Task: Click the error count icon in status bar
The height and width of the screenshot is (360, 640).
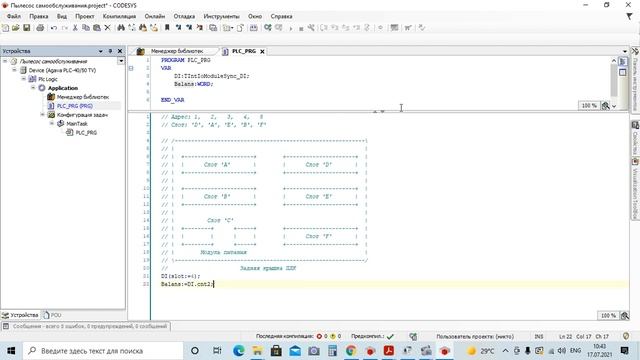Action: [319, 336]
